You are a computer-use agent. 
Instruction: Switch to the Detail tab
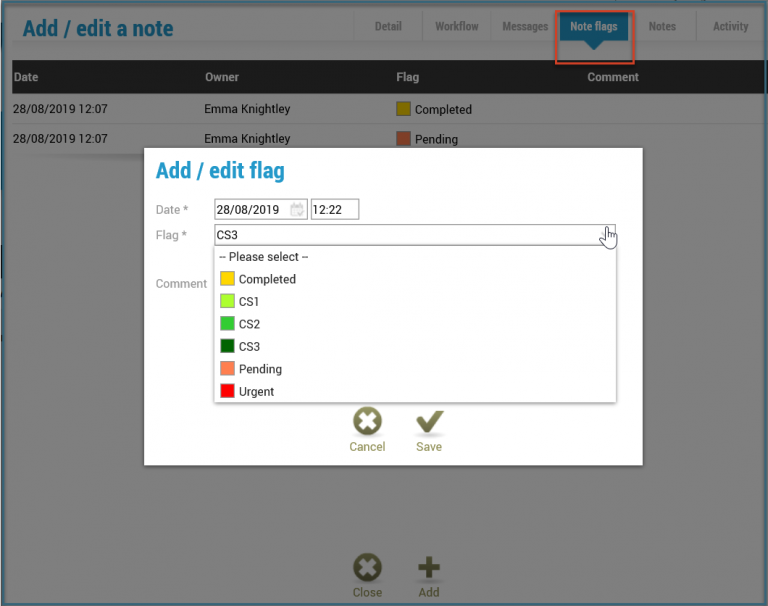(388, 27)
